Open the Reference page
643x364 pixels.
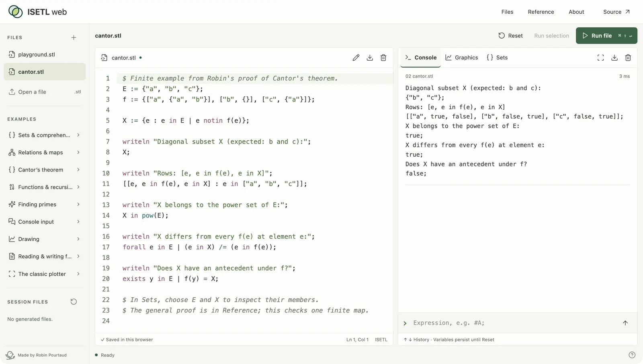[541, 12]
